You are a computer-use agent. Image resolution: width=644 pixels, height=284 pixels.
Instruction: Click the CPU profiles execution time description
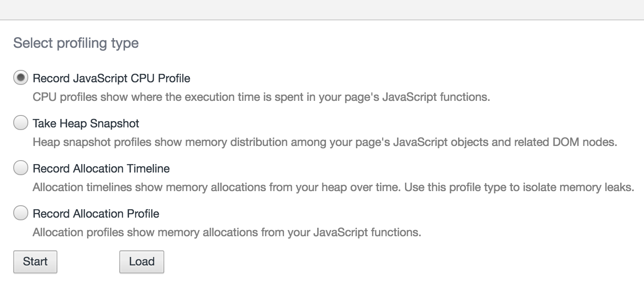coord(261,97)
